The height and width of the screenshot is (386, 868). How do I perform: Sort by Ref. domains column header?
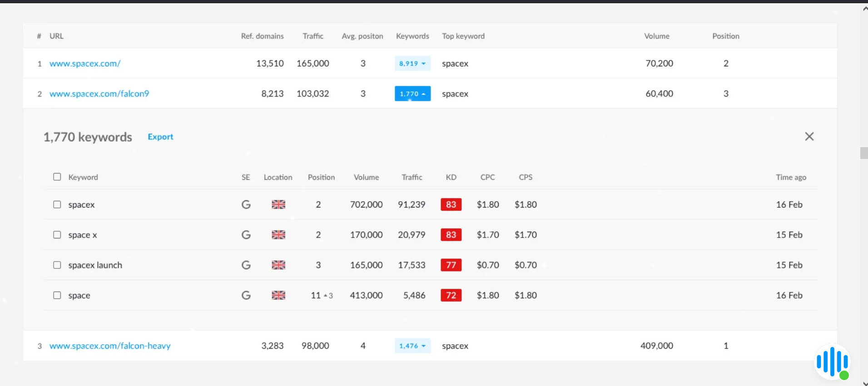[262, 36]
